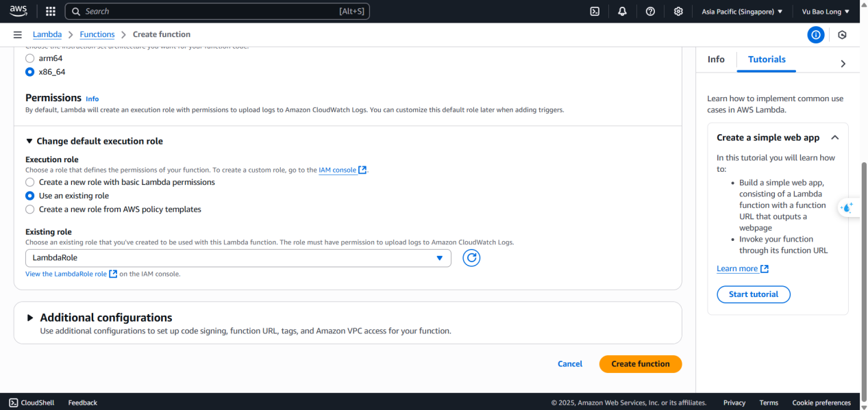Open the Terms footer link
Viewport: 868px width, 410px height.
[x=769, y=402]
